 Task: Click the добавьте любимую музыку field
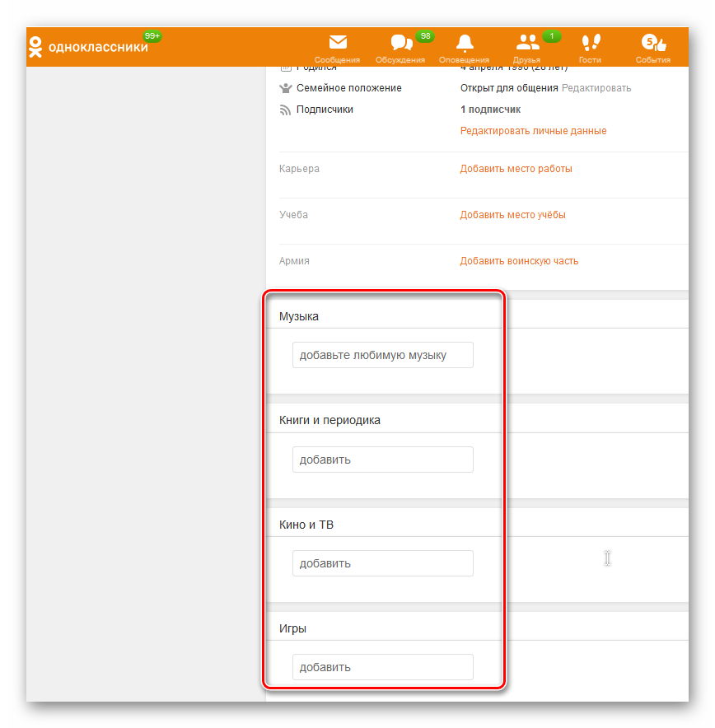point(382,355)
